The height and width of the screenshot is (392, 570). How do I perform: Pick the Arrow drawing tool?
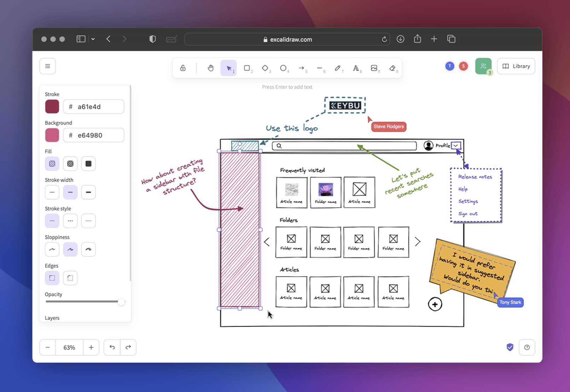click(x=302, y=68)
